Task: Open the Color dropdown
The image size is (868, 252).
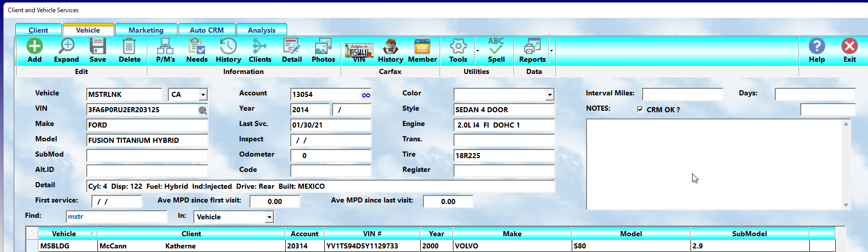Action: 550,94
